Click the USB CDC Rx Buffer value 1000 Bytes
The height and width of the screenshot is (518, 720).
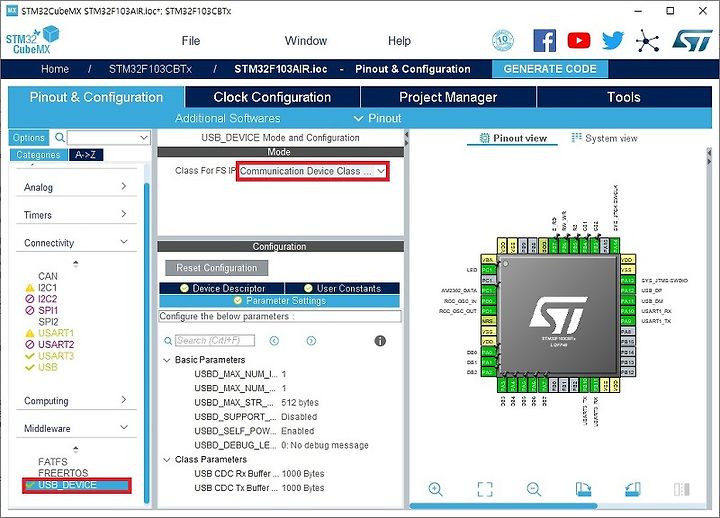tap(303, 474)
